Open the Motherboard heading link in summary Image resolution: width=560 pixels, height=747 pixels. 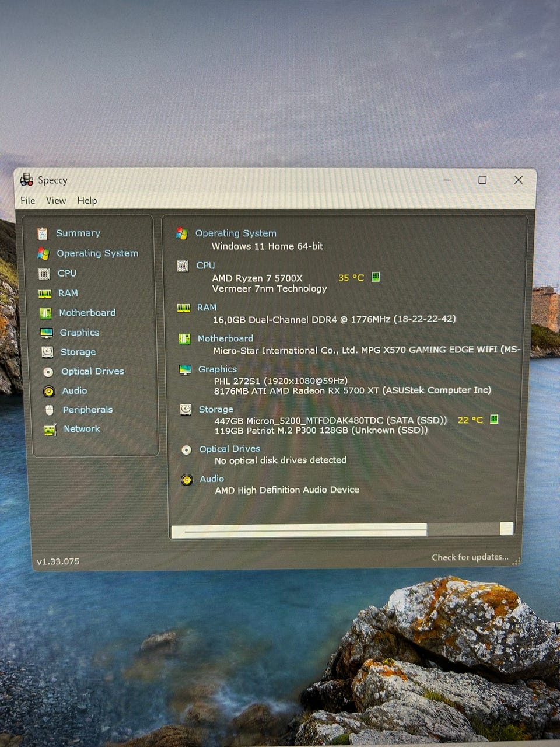(x=225, y=338)
